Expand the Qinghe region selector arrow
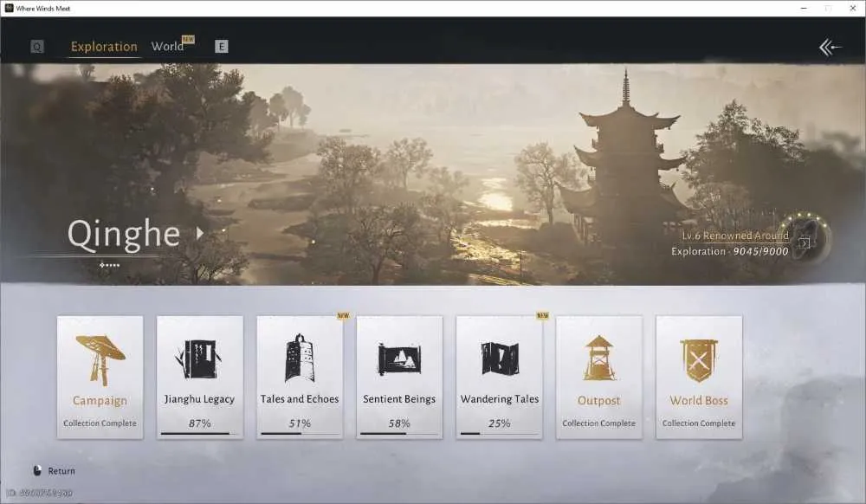The image size is (866, 504). tap(200, 234)
